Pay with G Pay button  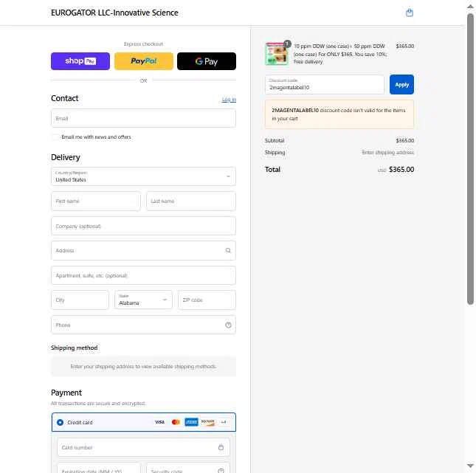click(x=207, y=61)
